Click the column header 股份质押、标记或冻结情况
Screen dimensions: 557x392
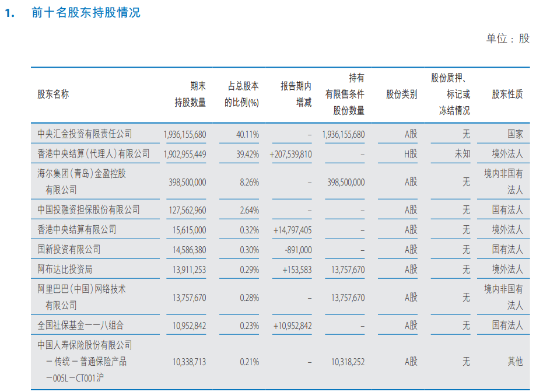451,94
